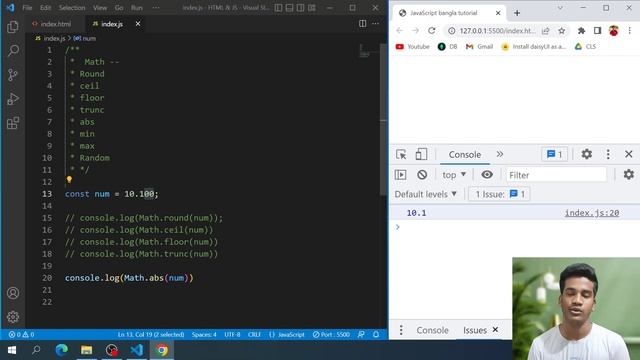Open a new Chrome tab
Screen dimensions: 640x360
(517, 13)
